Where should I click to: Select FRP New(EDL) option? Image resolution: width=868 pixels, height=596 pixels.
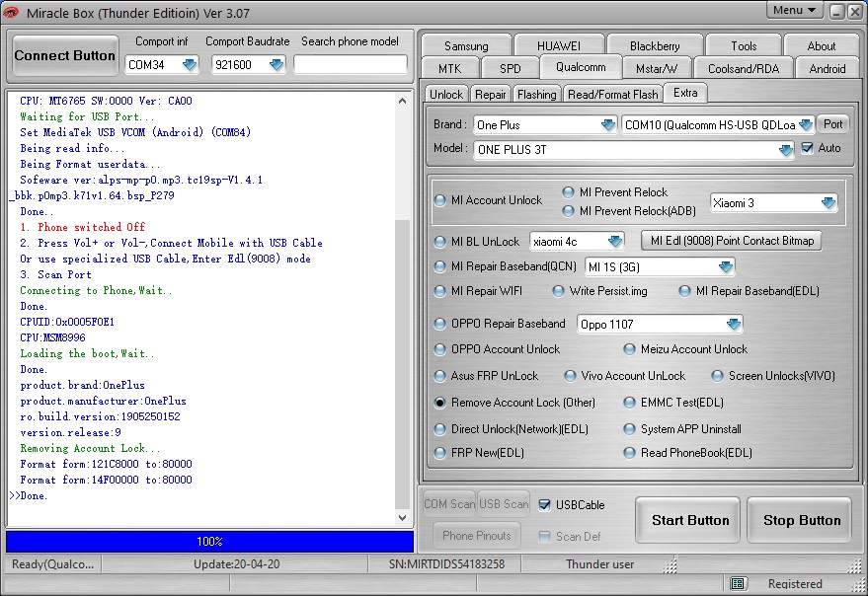[440, 453]
